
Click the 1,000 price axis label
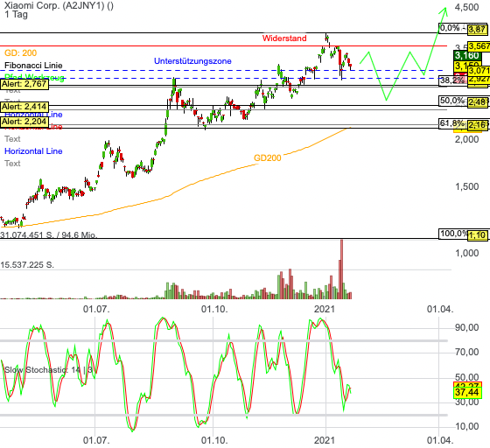click(x=466, y=253)
